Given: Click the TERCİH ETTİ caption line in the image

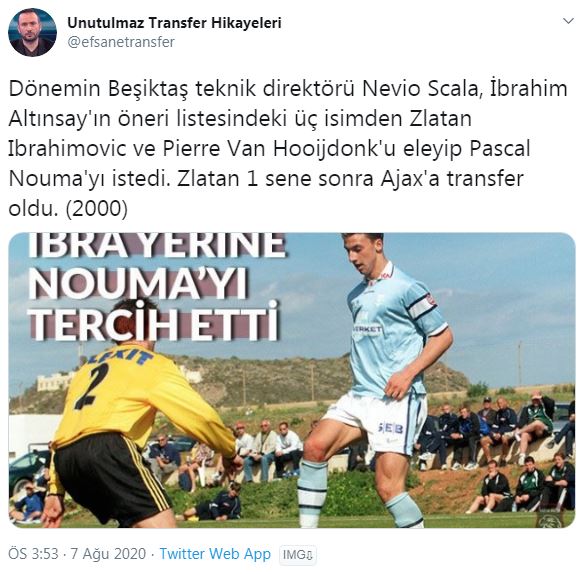Looking at the screenshot, I should [154, 321].
